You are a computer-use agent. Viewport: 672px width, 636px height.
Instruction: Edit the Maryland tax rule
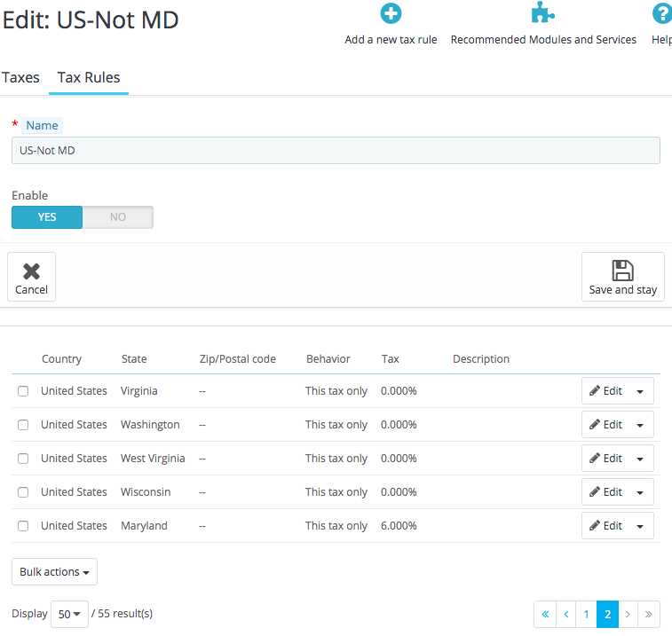click(x=605, y=525)
